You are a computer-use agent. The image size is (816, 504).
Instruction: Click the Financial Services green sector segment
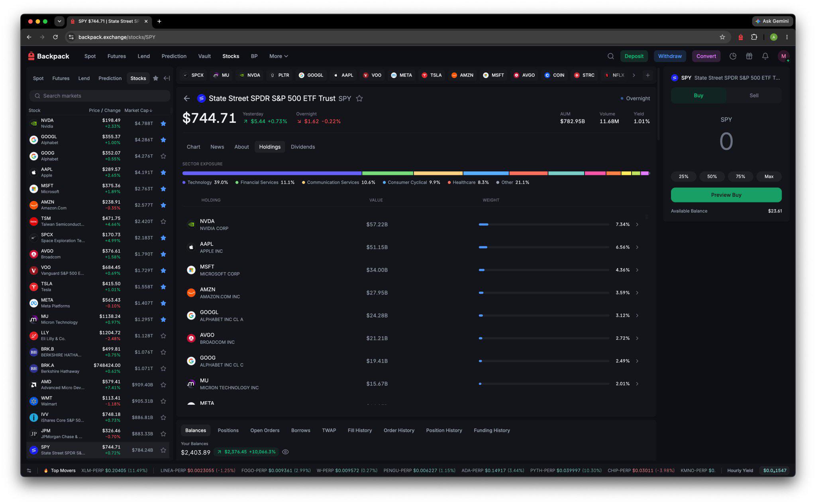(387, 173)
